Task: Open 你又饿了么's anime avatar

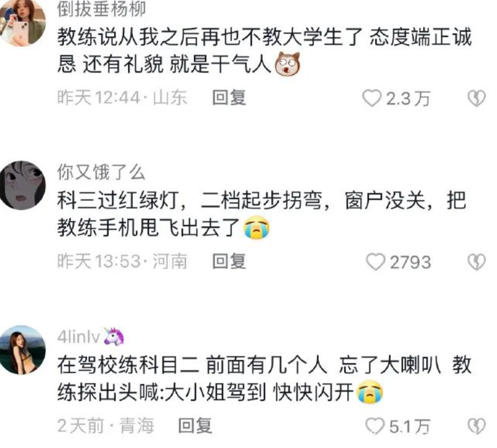Action: pos(22,185)
